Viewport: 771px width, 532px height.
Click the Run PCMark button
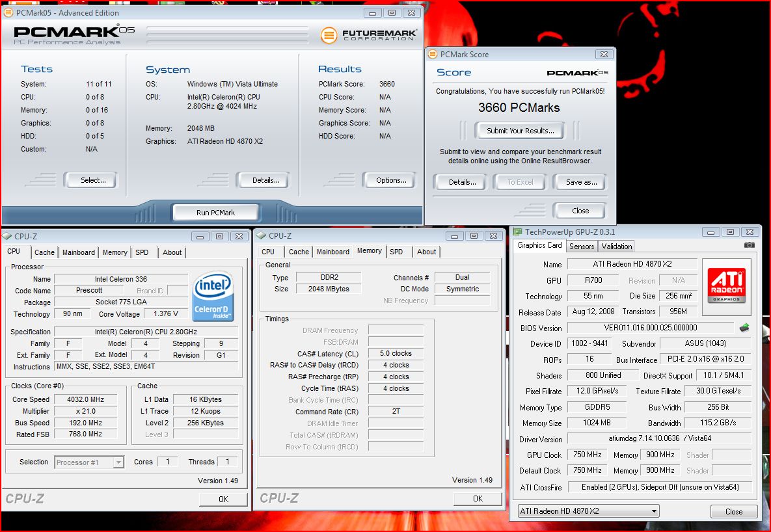pyautogui.click(x=215, y=213)
